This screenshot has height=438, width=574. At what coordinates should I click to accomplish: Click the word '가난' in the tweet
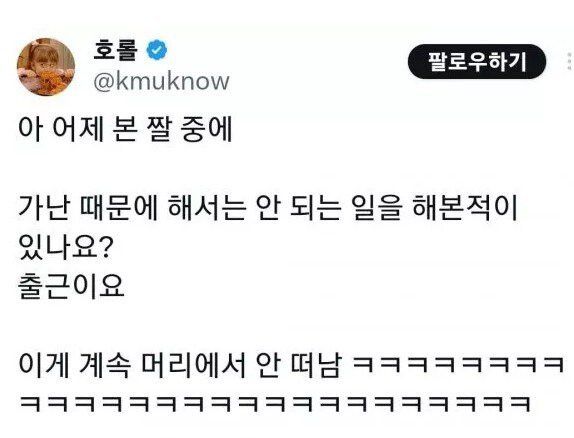[x=44, y=208]
